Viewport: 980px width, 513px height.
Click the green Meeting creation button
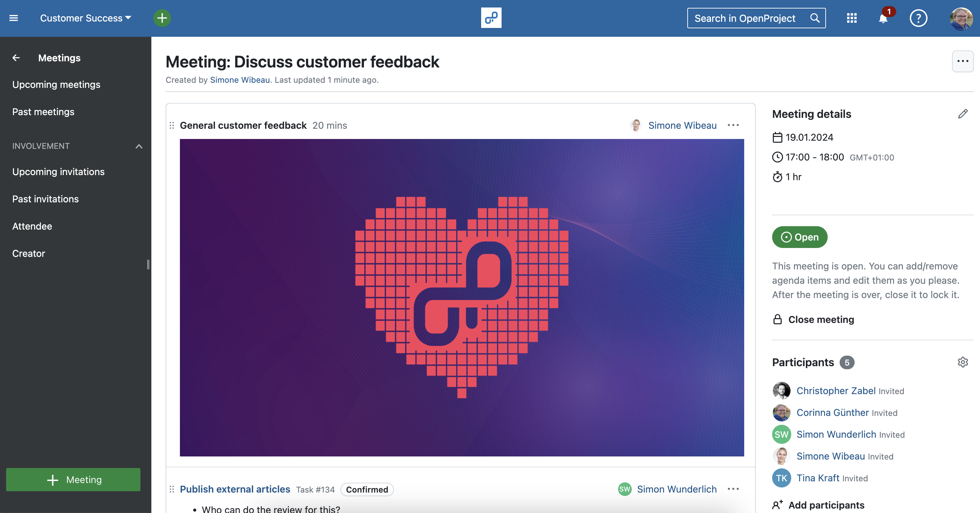pos(73,480)
